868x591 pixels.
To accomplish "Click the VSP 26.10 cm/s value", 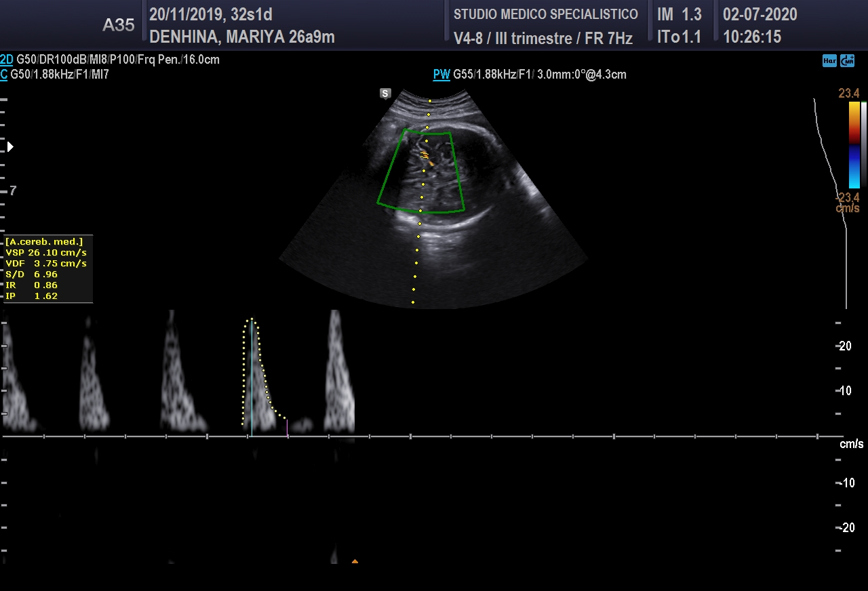I will pos(46,252).
